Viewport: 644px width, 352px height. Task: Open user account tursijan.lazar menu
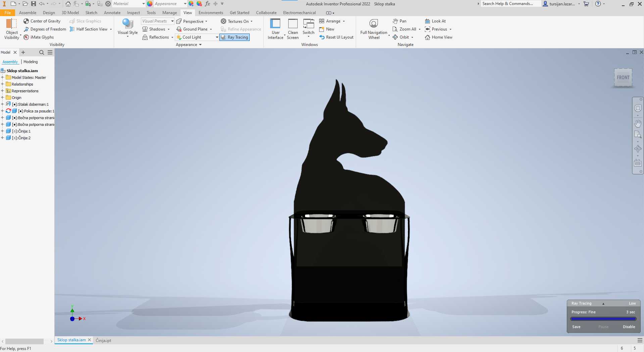(561, 4)
